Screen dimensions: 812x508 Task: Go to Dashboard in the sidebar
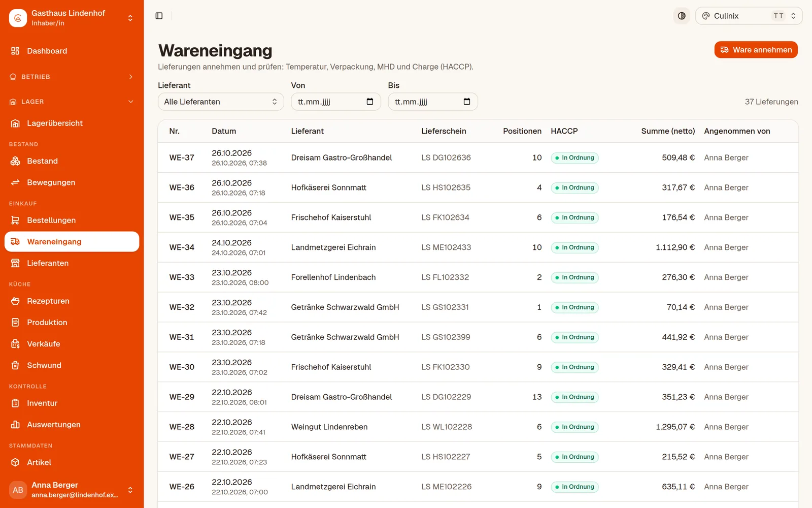coord(72,51)
